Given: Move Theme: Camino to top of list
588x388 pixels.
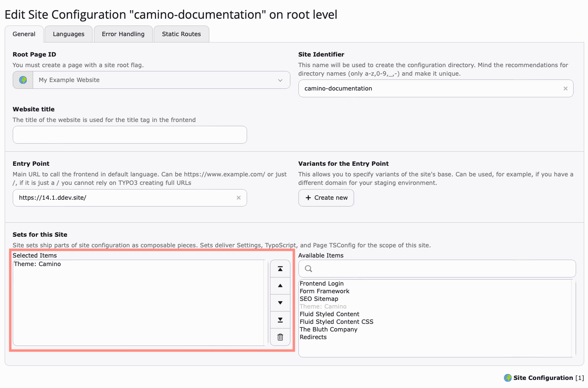Looking at the screenshot, I should pyautogui.click(x=280, y=269).
